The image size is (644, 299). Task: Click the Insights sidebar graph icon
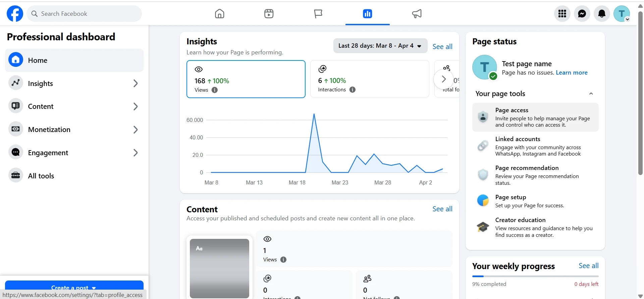15,83
